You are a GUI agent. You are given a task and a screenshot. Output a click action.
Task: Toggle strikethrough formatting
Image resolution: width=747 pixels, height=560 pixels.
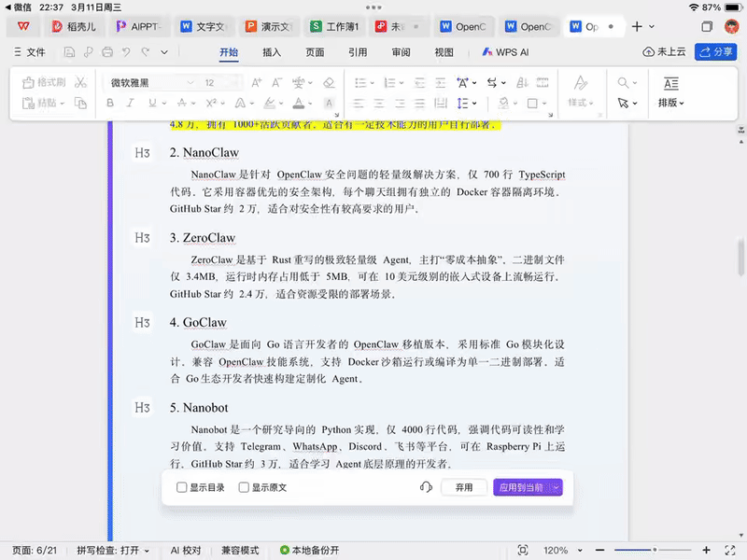(182, 103)
